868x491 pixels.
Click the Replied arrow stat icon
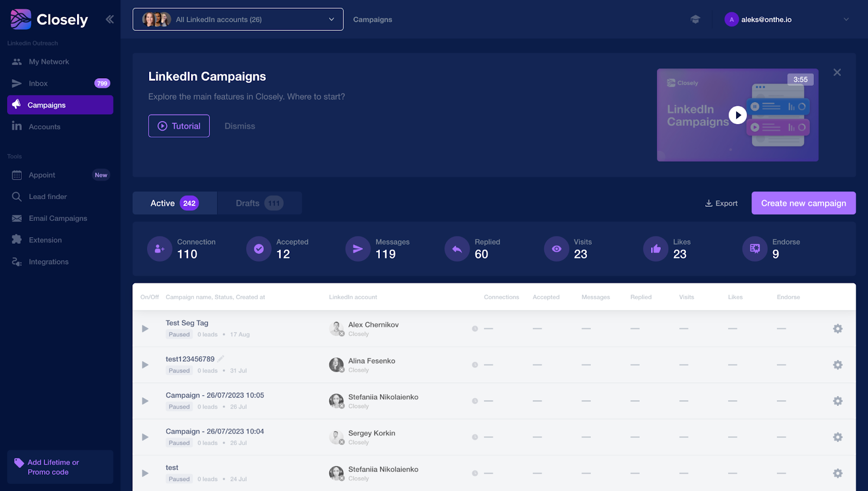coord(457,249)
